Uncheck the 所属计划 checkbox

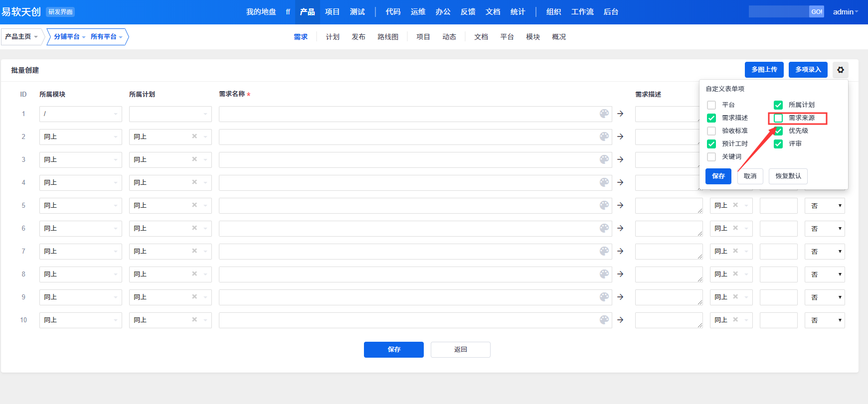778,105
